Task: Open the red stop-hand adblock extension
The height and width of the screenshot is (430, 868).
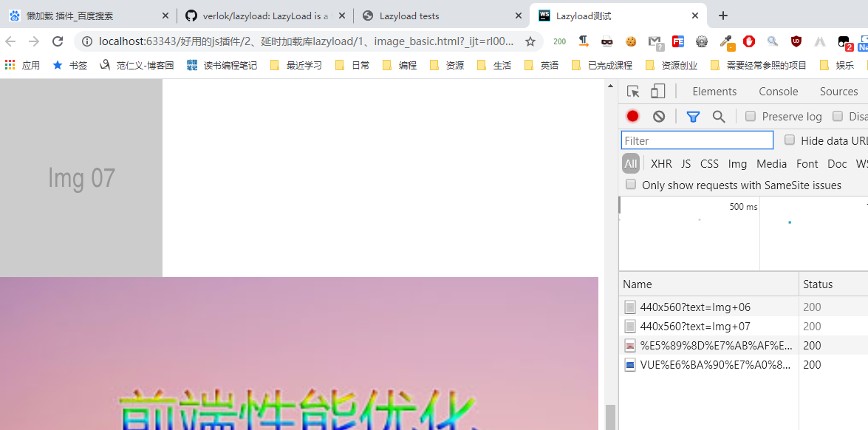Action: pyautogui.click(x=749, y=41)
